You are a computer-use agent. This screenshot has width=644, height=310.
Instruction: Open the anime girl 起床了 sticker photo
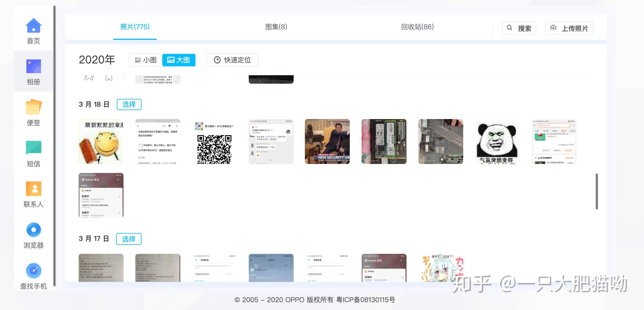[441, 268]
